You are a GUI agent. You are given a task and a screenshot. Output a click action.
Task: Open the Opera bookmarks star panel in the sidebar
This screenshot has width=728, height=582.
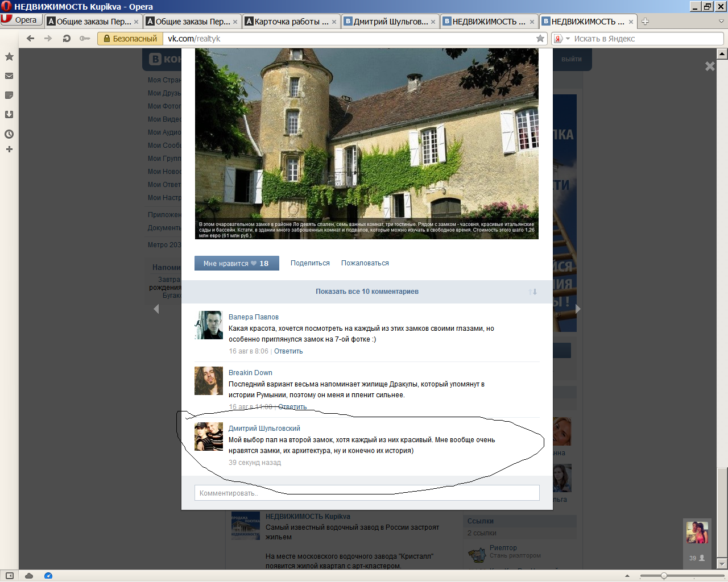(9, 57)
